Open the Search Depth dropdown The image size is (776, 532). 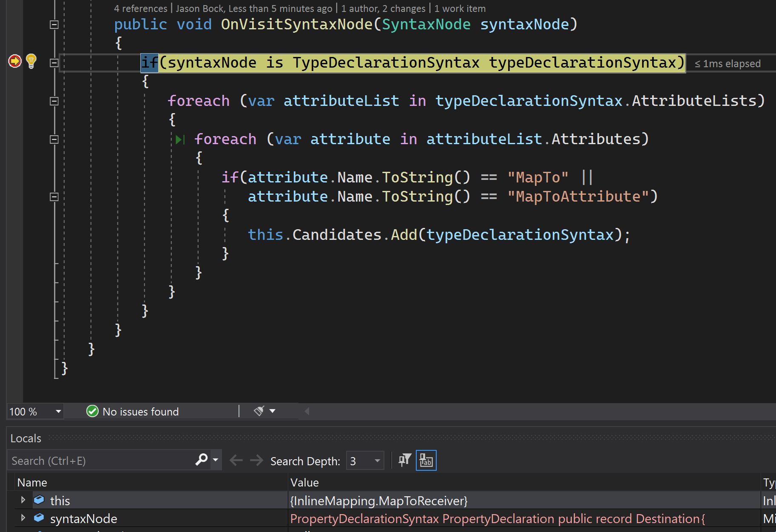point(376,460)
